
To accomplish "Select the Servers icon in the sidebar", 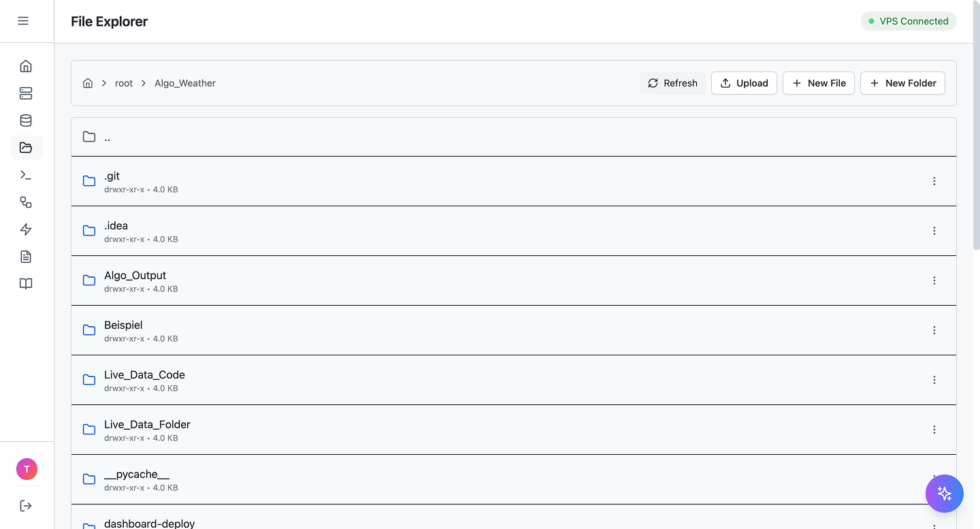I will pyautogui.click(x=26, y=93).
